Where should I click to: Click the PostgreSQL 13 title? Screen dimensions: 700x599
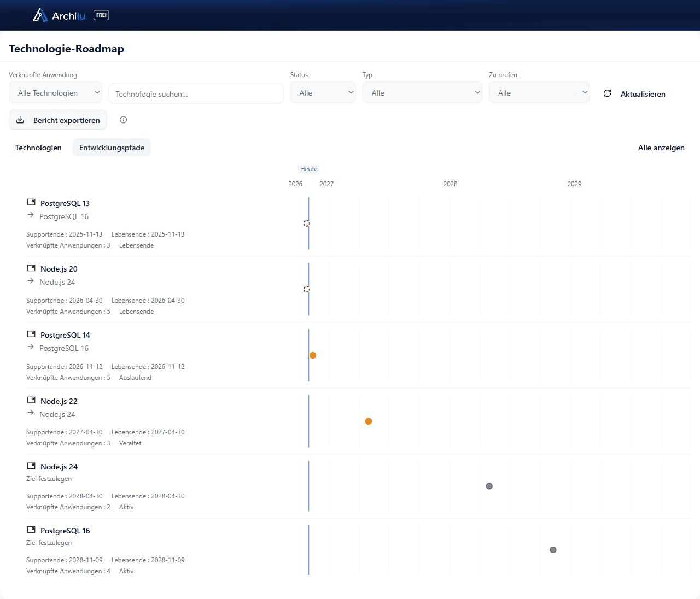[x=65, y=203]
